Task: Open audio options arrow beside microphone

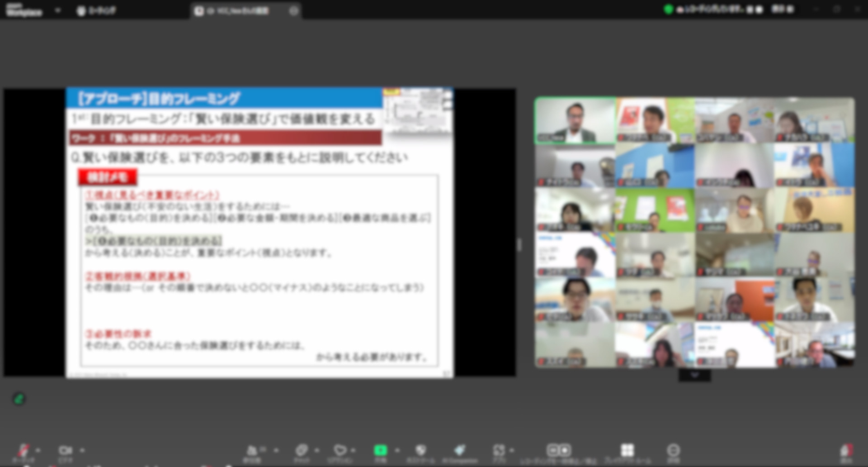Action: click(38, 451)
